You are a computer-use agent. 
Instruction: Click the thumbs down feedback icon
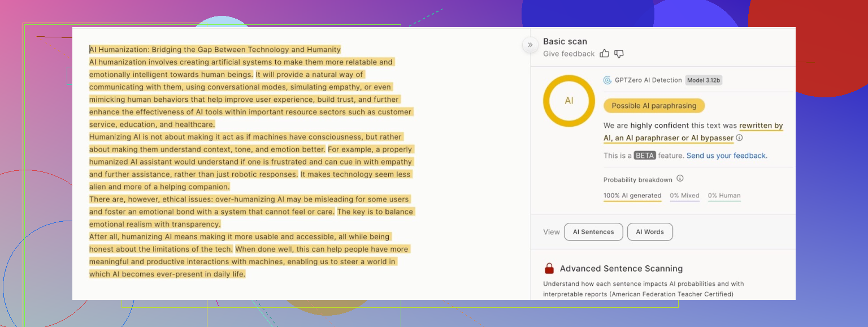click(x=619, y=54)
